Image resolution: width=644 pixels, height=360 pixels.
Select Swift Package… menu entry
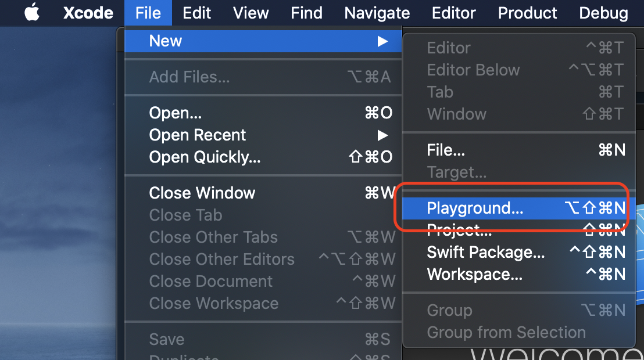pyautogui.click(x=518, y=252)
